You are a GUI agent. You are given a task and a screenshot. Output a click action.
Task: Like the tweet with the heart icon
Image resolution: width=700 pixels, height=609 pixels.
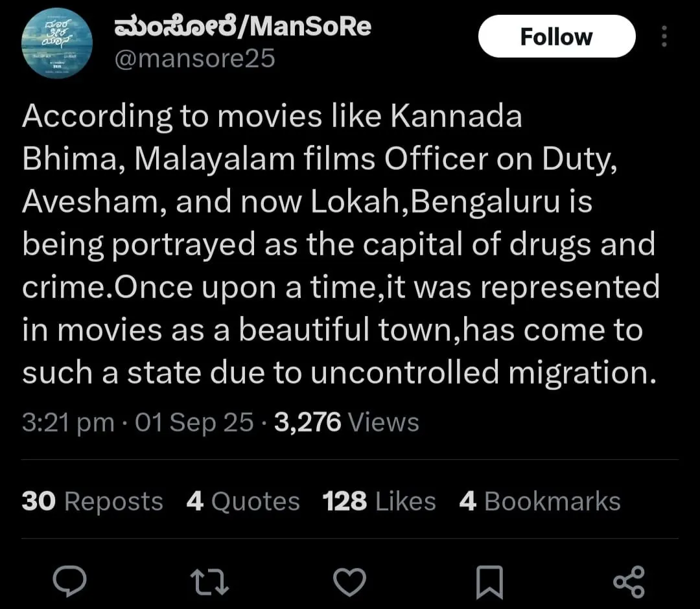(x=349, y=582)
